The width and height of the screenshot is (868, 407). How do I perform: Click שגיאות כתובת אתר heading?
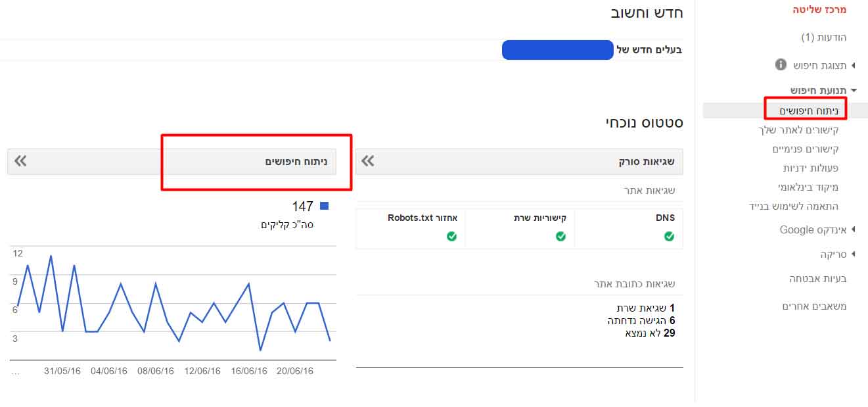[x=635, y=284]
